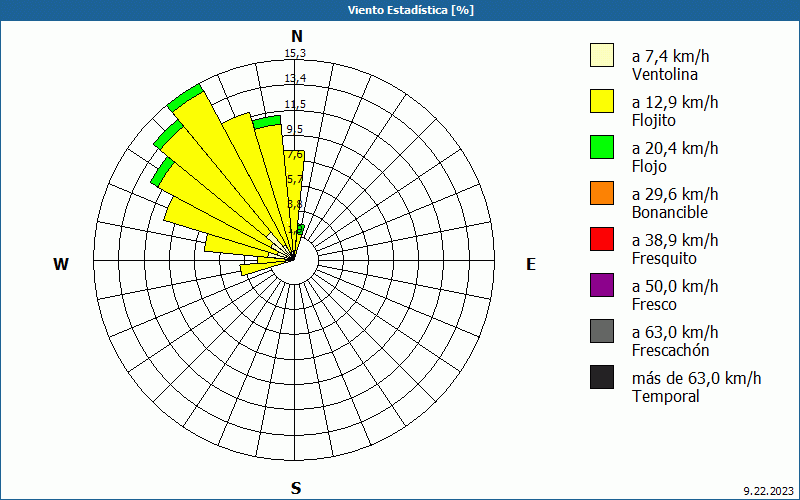Click the pale yellow Ventolina legend swatch

(x=602, y=55)
